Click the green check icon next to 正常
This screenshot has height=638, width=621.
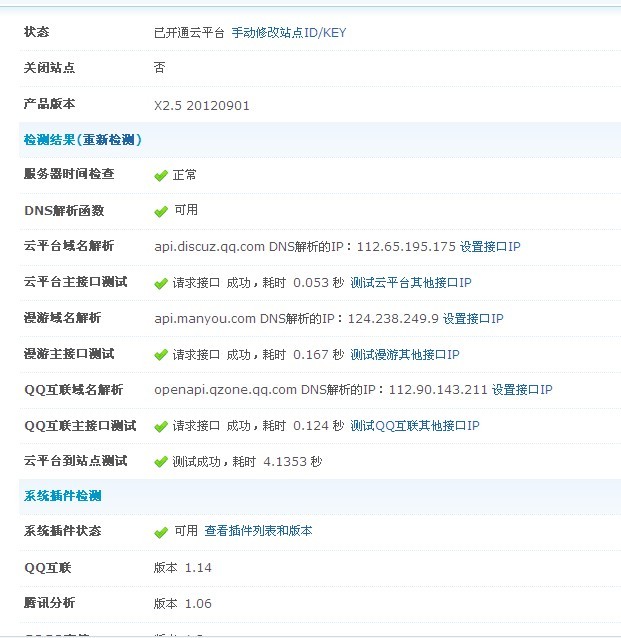click(x=161, y=176)
